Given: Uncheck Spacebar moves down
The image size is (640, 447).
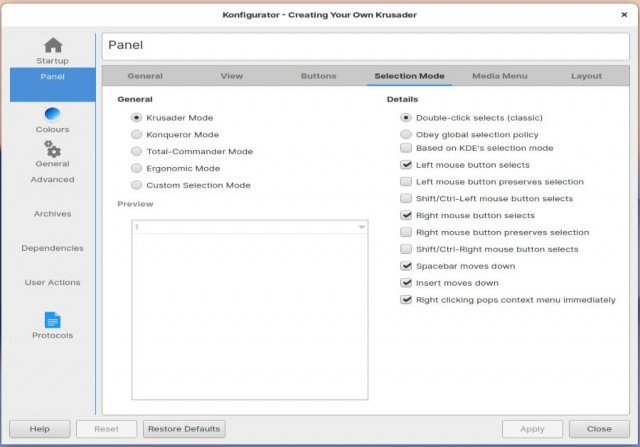Looking at the screenshot, I should (406, 266).
